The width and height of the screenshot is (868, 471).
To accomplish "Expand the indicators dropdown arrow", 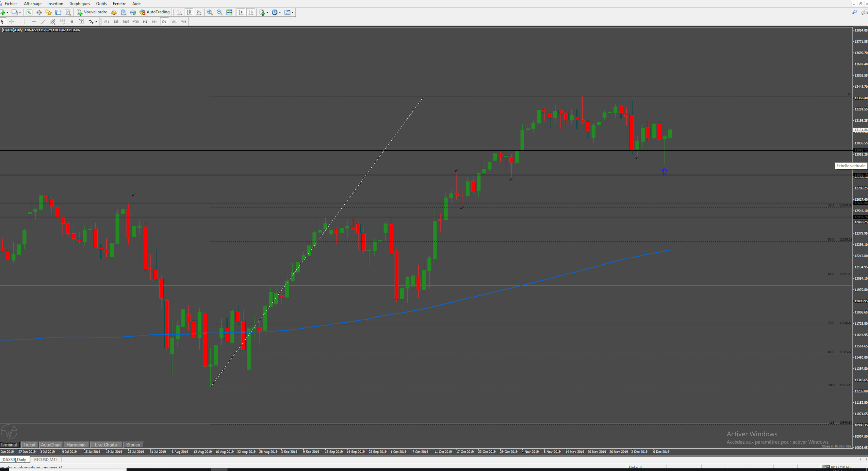I will click(x=267, y=13).
